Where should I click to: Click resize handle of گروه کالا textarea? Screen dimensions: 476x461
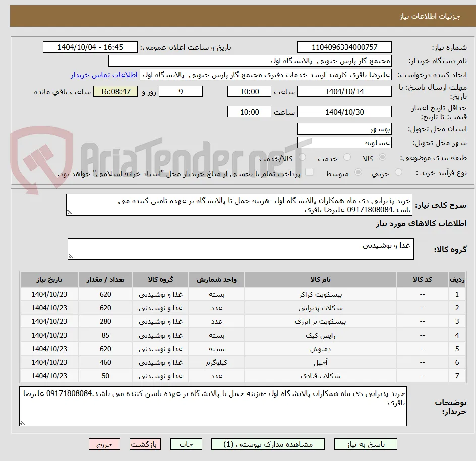point(71,256)
